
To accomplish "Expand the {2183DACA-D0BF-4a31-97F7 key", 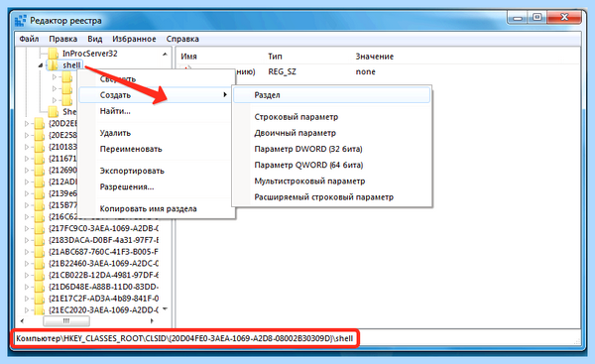I will pyautogui.click(x=27, y=240).
